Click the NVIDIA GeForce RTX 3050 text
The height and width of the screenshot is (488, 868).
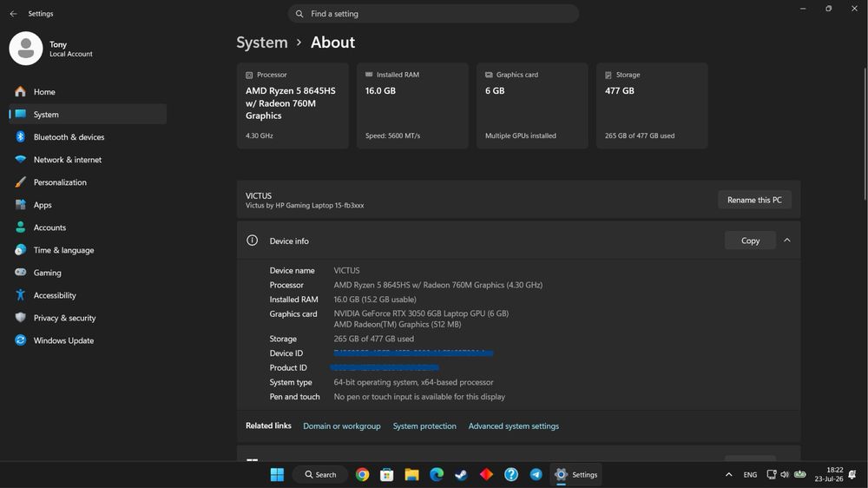421,313
